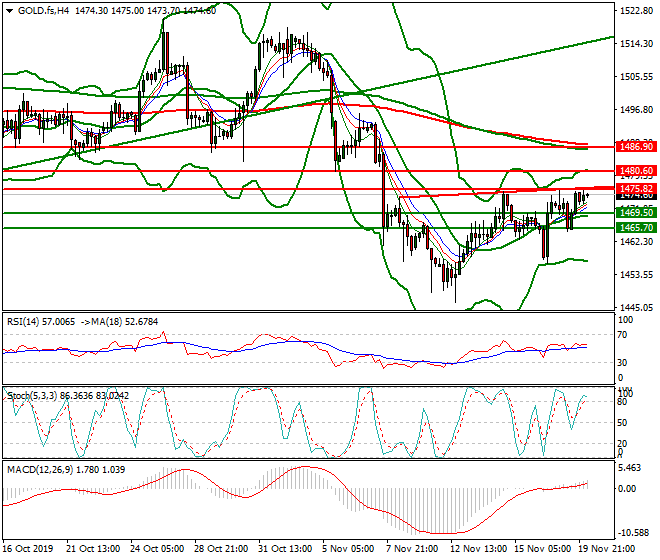660x560 pixels.
Task: Select the 1475.82 red price label
Action: coord(636,188)
